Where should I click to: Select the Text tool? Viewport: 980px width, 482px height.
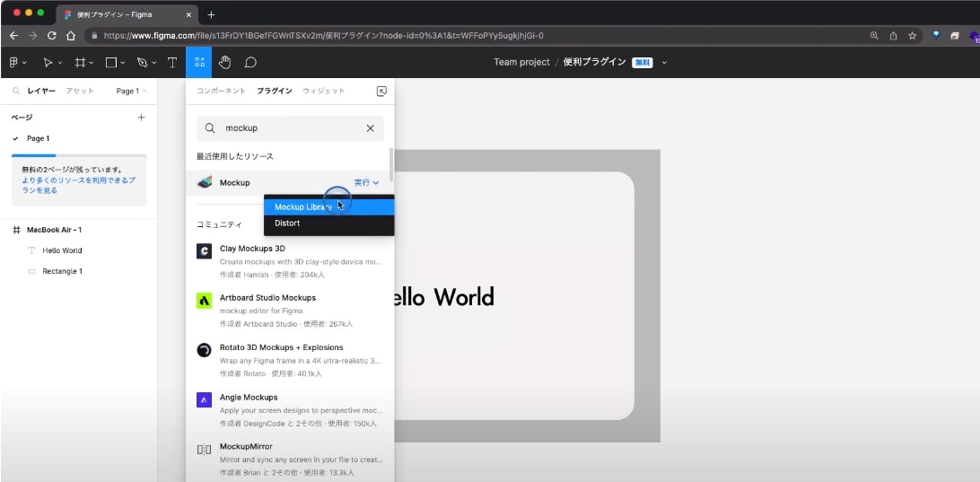tap(172, 63)
